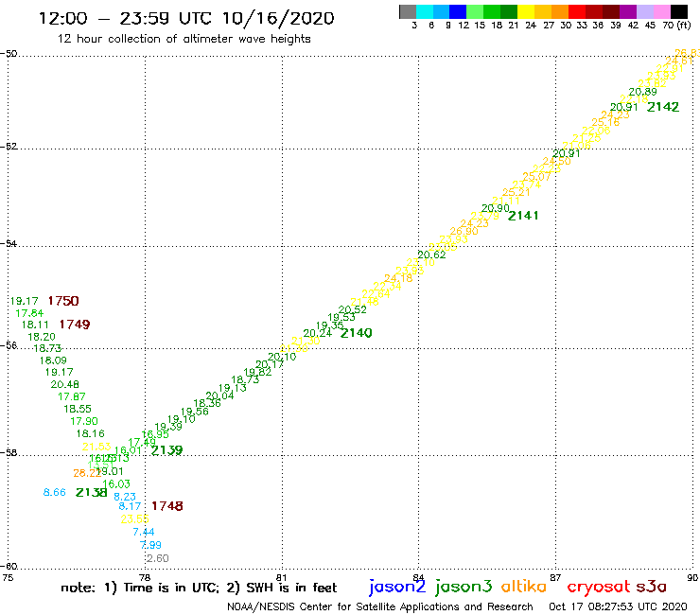The image size is (700, 615).
Task: Click the yellow wave height value 23.55
Action: pyautogui.click(x=135, y=519)
